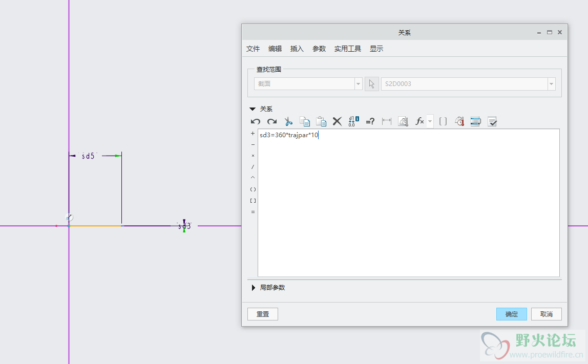Insert function with the fx icon
Viewport: 588px width, 364px height.
click(419, 121)
